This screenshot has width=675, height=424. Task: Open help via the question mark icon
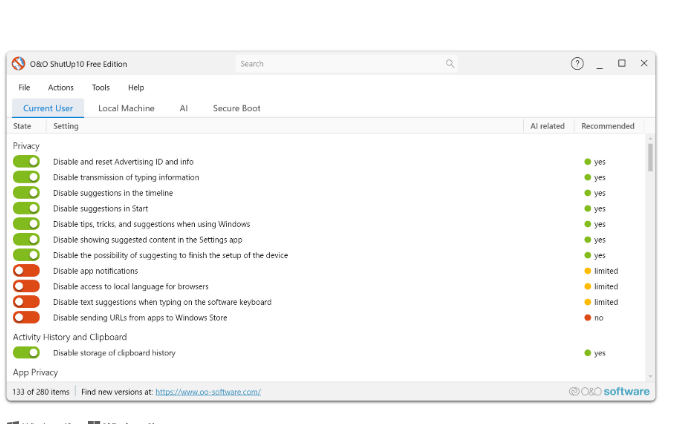pos(577,64)
